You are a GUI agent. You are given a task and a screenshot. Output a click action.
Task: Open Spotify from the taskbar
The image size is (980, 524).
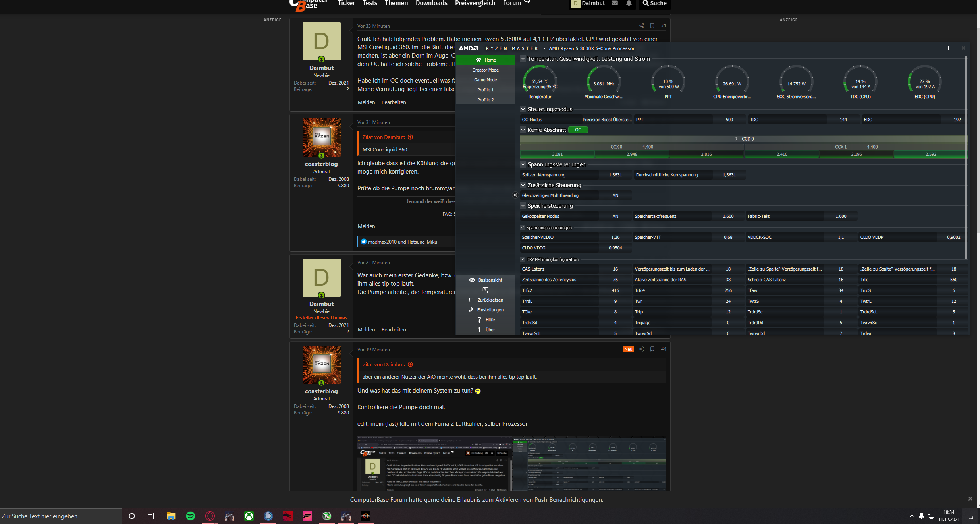191,516
